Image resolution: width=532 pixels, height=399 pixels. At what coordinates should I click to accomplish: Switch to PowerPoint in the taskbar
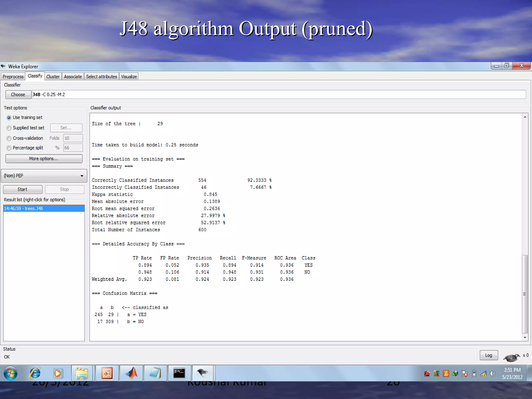point(107,373)
